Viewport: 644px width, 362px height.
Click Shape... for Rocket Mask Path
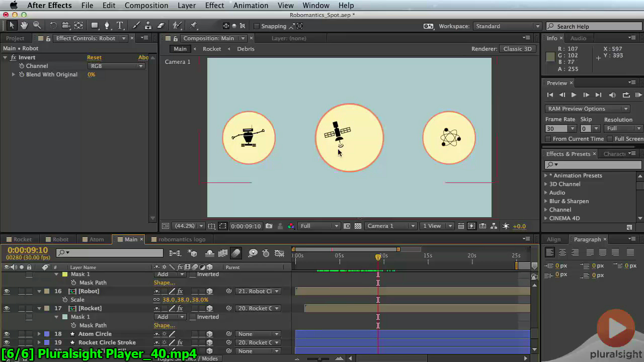pyautogui.click(x=164, y=325)
